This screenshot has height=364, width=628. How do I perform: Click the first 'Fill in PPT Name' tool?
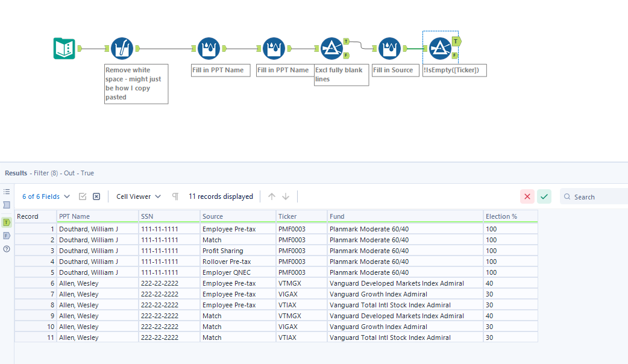tap(209, 48)
